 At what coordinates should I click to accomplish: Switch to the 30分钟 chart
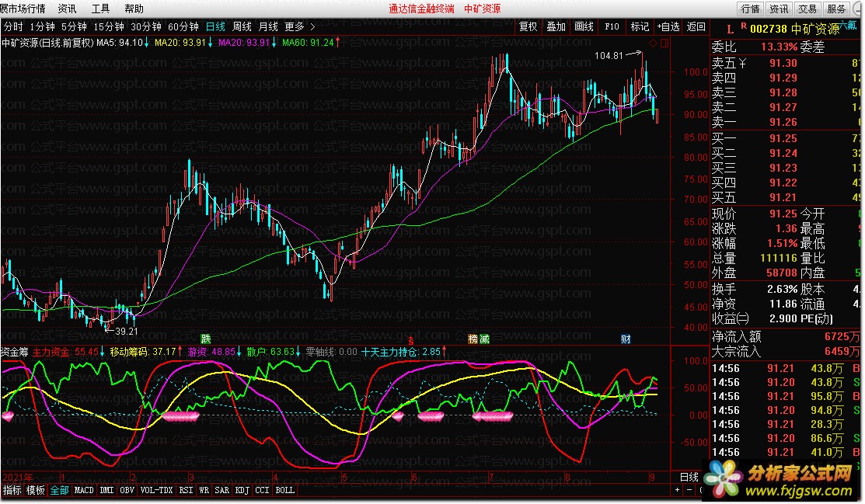pyautogui.click(x=145, y=26)
